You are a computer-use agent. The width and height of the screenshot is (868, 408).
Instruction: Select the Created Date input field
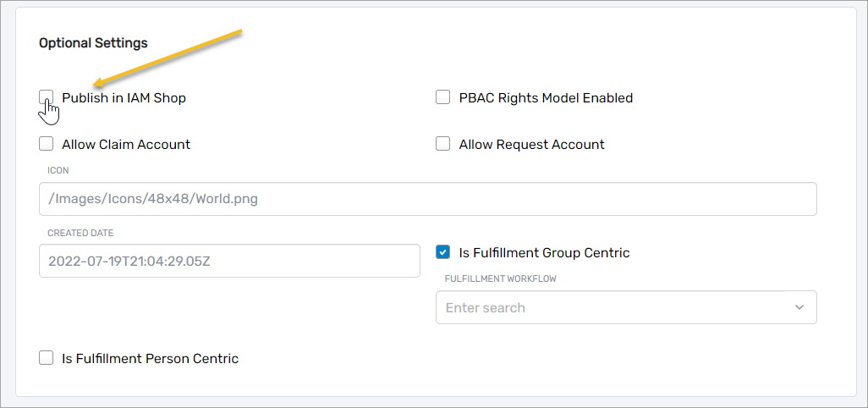click(x=229, y=261)
